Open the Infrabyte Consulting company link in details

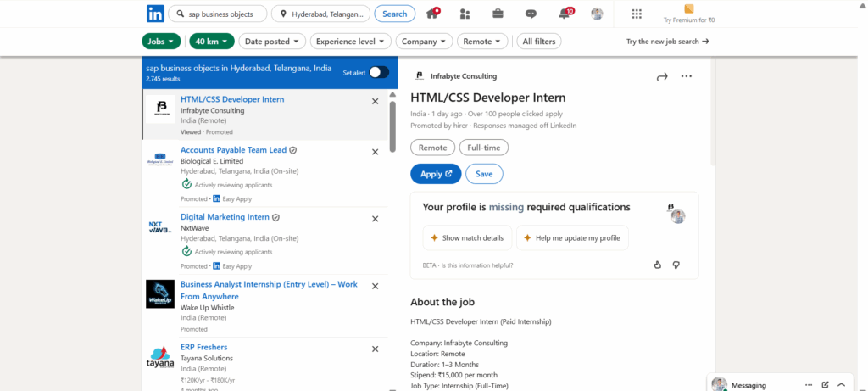464,76
